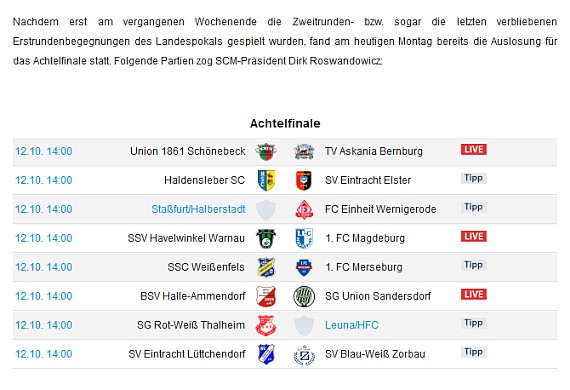Viewport: 570px width, 390px height.
Task: Click Tipp for SSC Weißenfels match
Action: (x=473, y=265)
